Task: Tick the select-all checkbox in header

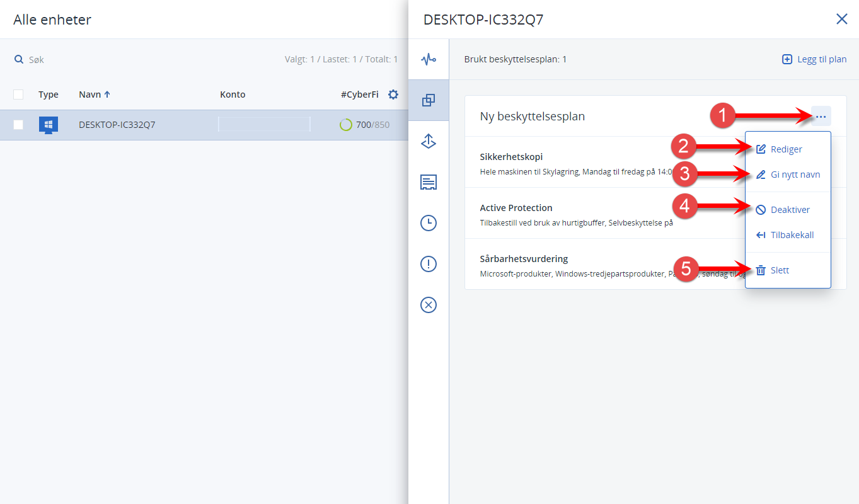Action: [x=18, y=94]
